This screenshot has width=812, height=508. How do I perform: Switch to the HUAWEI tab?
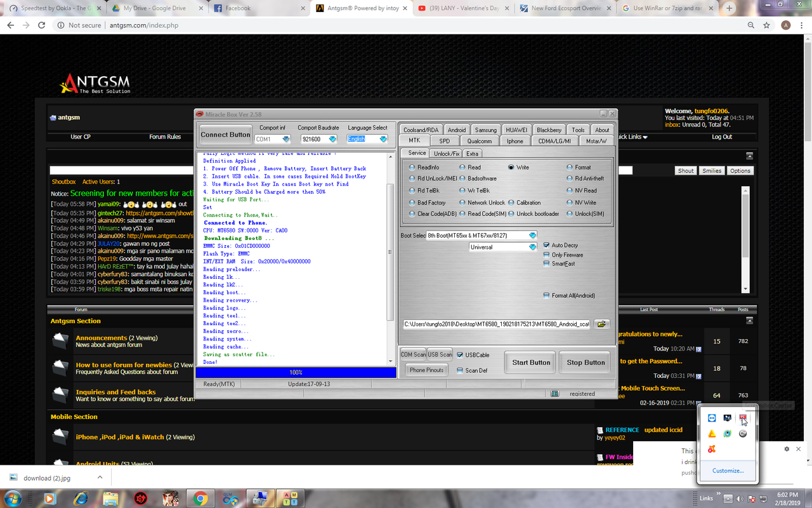click(x=516, y=130)
